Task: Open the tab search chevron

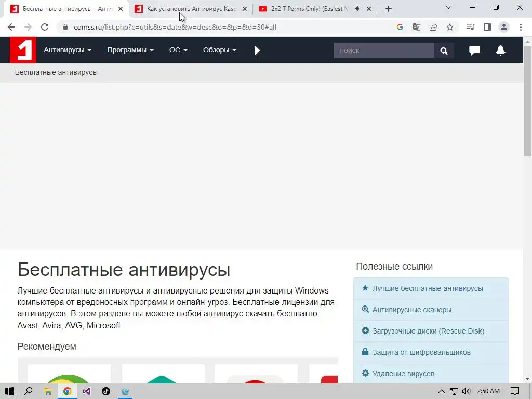Action: pos(448,7)
